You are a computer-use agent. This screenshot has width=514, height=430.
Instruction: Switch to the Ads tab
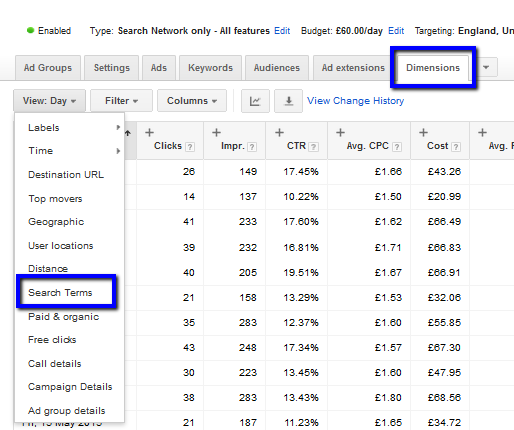[159, 68]
